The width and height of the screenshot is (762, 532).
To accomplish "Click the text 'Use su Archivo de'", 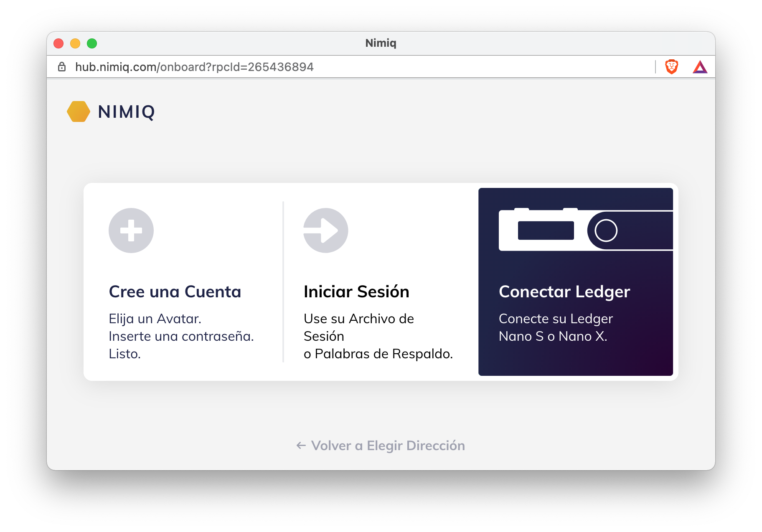I will (x=359, y=319).
